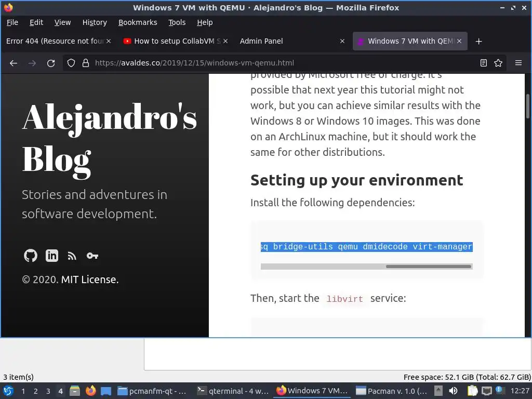
Task: Toggle reader view icon in address bar
Action: click(x=484, y=63)
